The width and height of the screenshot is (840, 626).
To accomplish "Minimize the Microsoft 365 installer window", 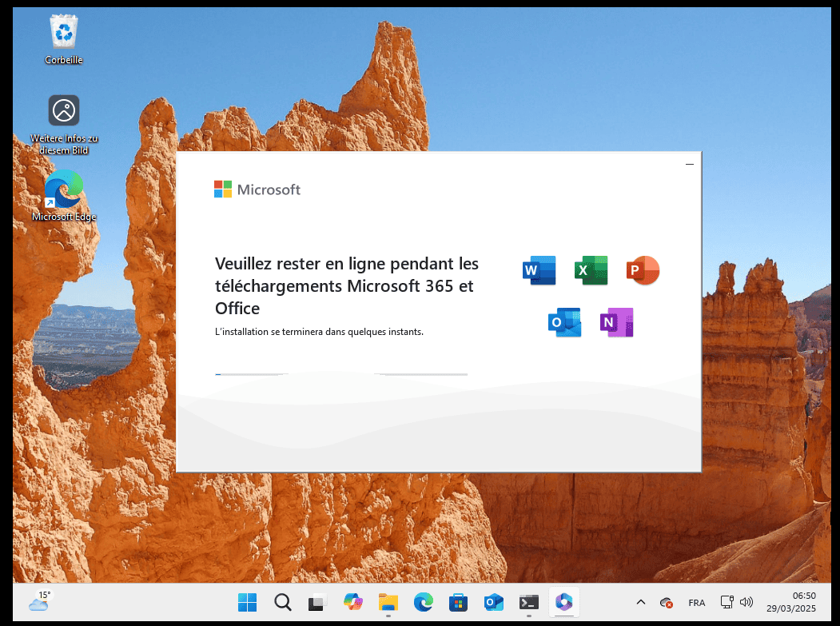I will pyautogui.click(x=689, y=164).
